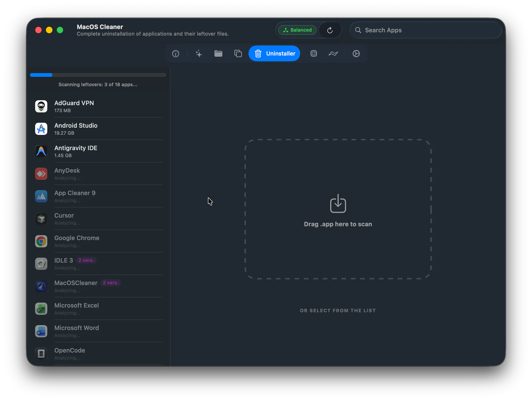532x401 pixels.
Task: Open the folder files tab
Action: (218, 53)
